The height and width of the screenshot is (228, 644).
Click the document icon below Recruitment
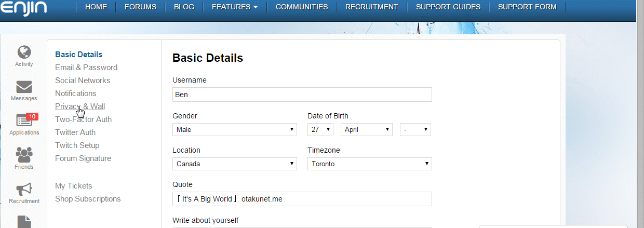coord(24,222)
